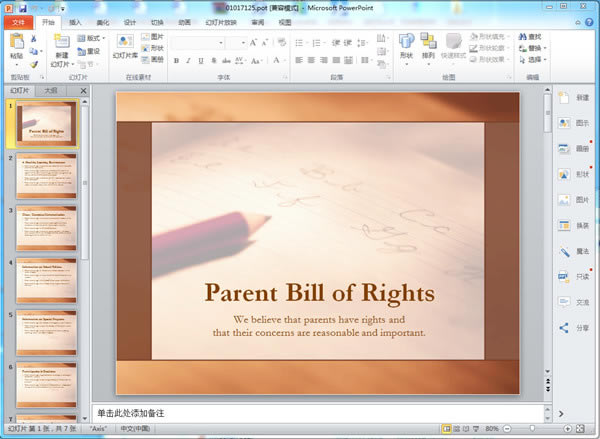Viewport: 600px width, 439px height.
Task: Click the zoom slider handle
Action: [532, 429]
